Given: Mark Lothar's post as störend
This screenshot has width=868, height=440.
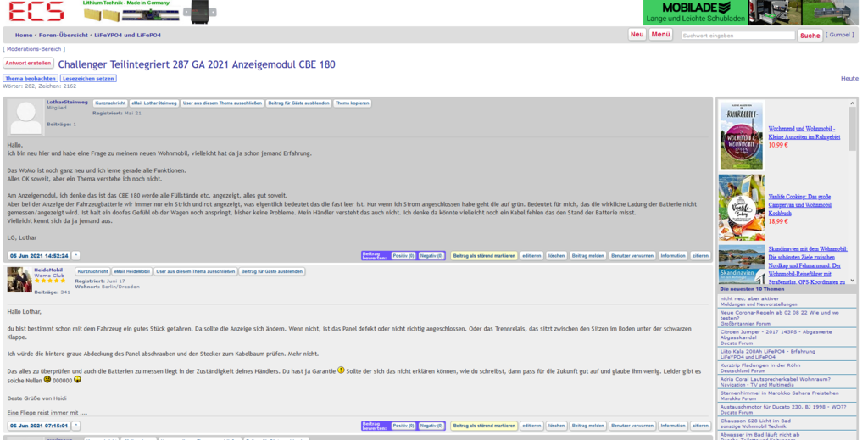Looking at the screenshot, I should [x=484, y=256].
